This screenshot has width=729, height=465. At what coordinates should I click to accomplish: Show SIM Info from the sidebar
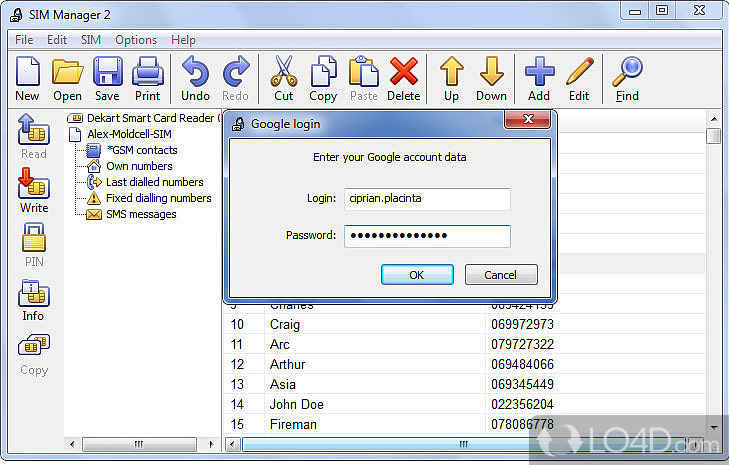[x=33, y=300]
